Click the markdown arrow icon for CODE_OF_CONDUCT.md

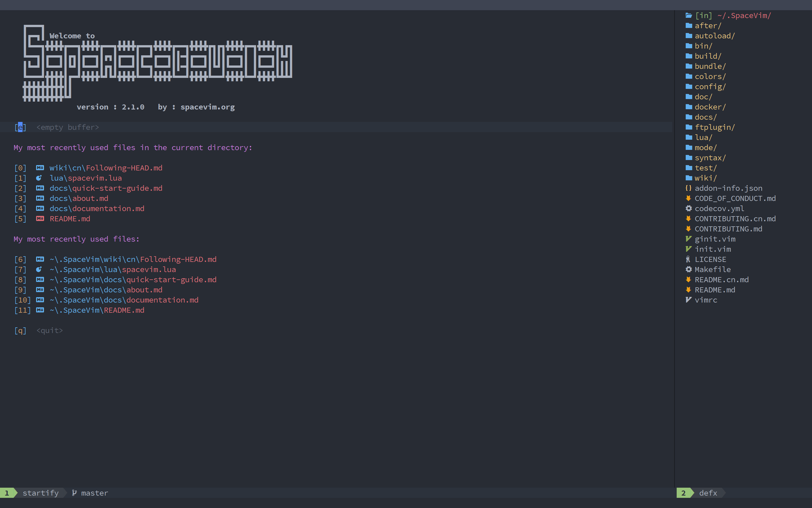tap(689, 198)
